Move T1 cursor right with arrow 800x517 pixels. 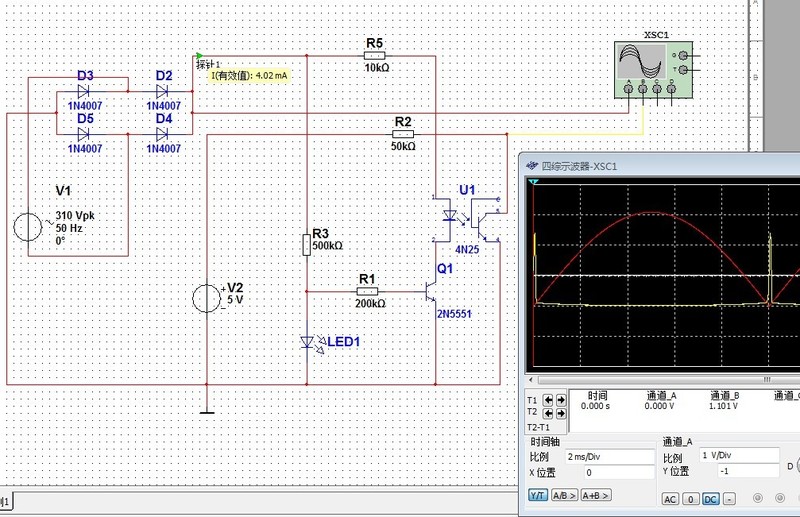click(560, 401)
